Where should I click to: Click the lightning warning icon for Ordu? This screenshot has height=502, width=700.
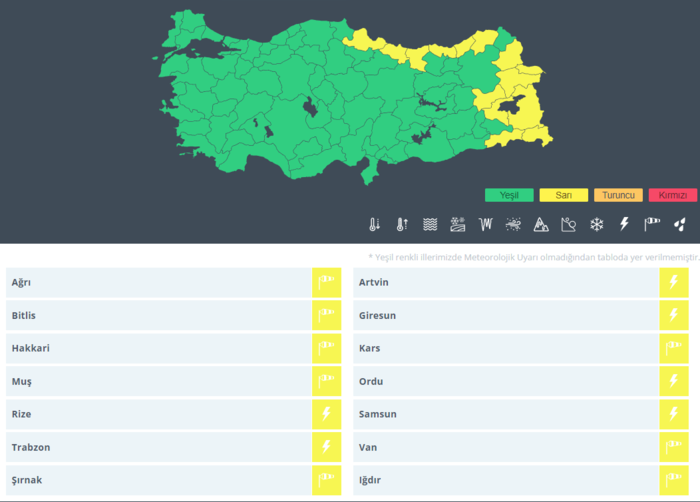click(x=674, y=381)
